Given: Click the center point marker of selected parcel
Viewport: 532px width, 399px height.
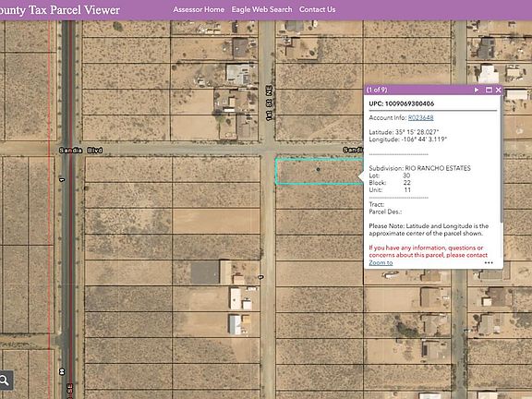Looking at the screenshot, I should point(318,169).
